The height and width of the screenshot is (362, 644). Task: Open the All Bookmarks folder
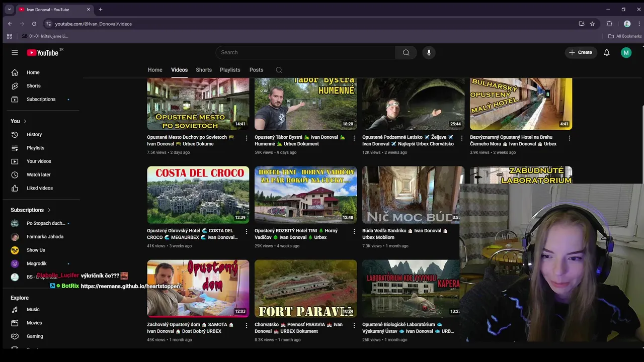point(625,36)
